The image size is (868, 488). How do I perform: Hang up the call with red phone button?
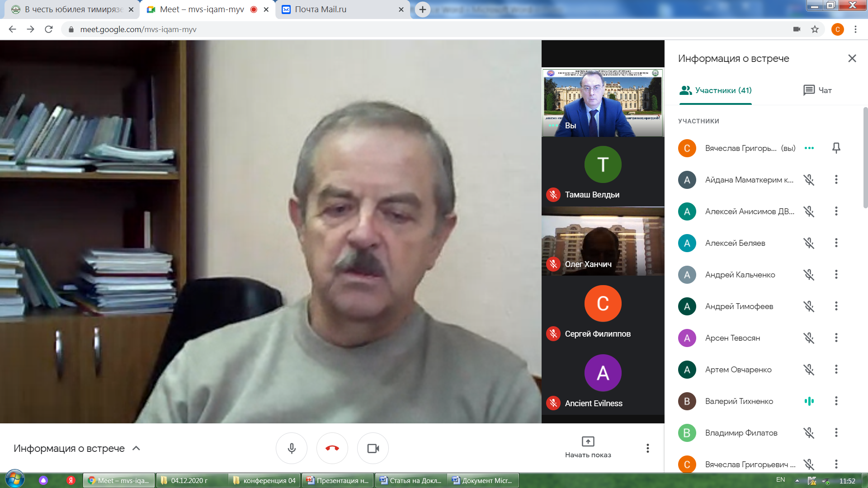(x=332, y=448)
